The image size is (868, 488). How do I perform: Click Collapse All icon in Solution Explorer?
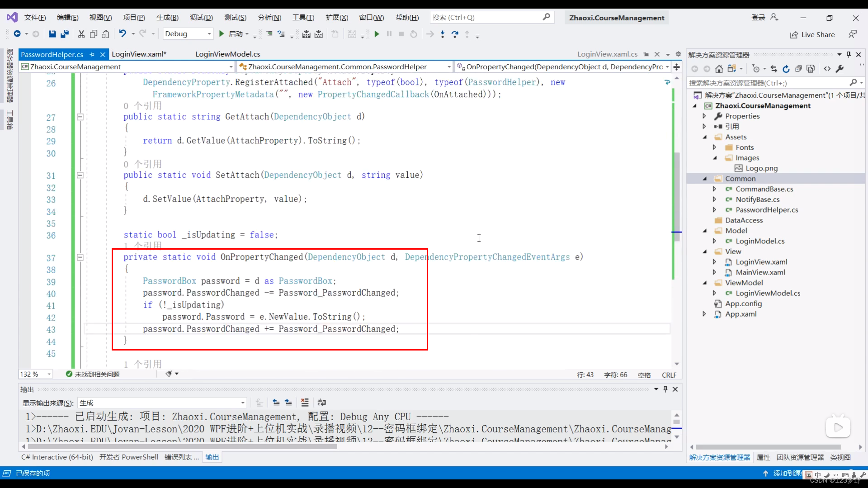(x=798, y=69)
